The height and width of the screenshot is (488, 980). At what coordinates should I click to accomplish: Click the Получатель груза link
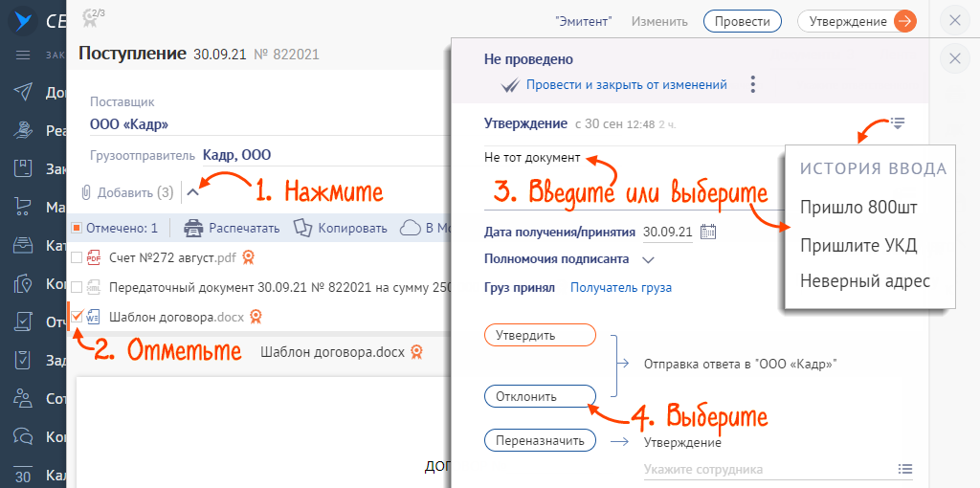(620, 287)
